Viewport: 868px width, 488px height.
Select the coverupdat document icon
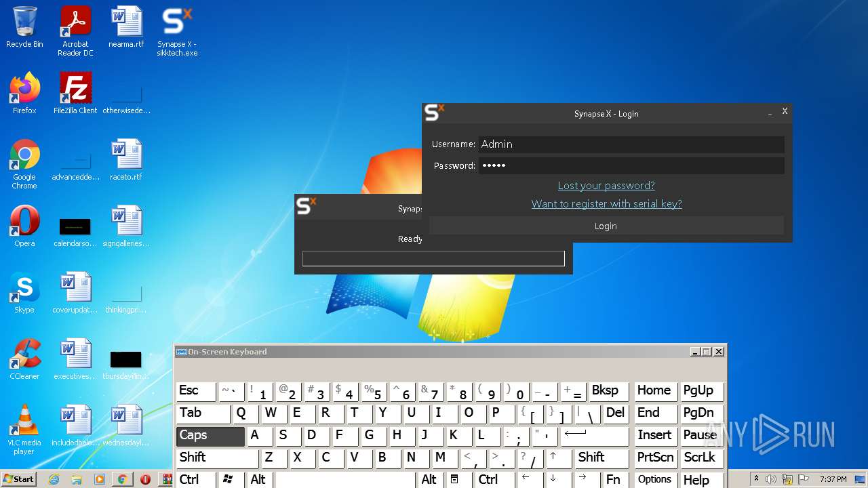coord(75,293)
